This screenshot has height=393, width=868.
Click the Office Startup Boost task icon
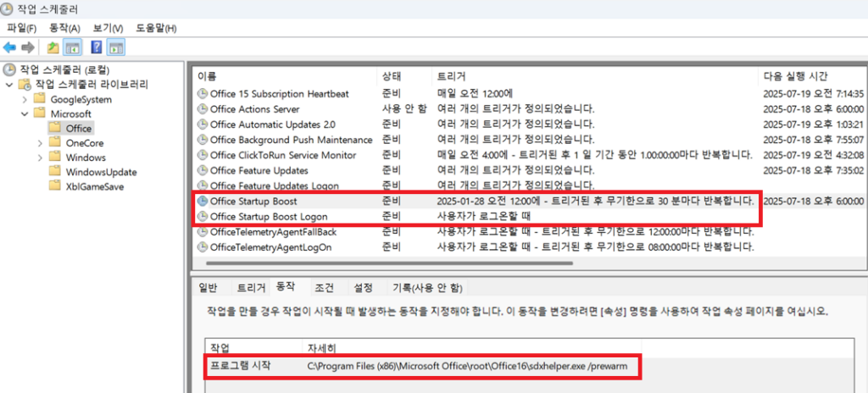pyautogui.click(x=203, y=202)
